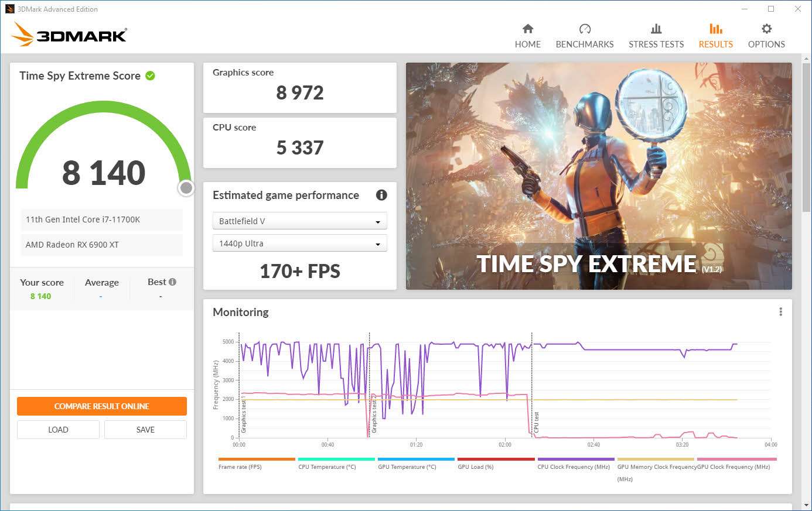Image resolution: width=812 pixels, height=511 pixels.
Task: Expand the Battlefield V game dropdown
Action: click(299, 221)
